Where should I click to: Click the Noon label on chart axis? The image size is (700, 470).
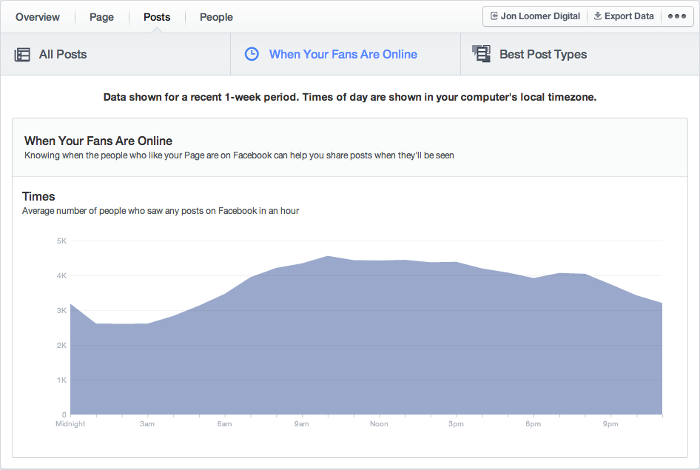(379, 424)
